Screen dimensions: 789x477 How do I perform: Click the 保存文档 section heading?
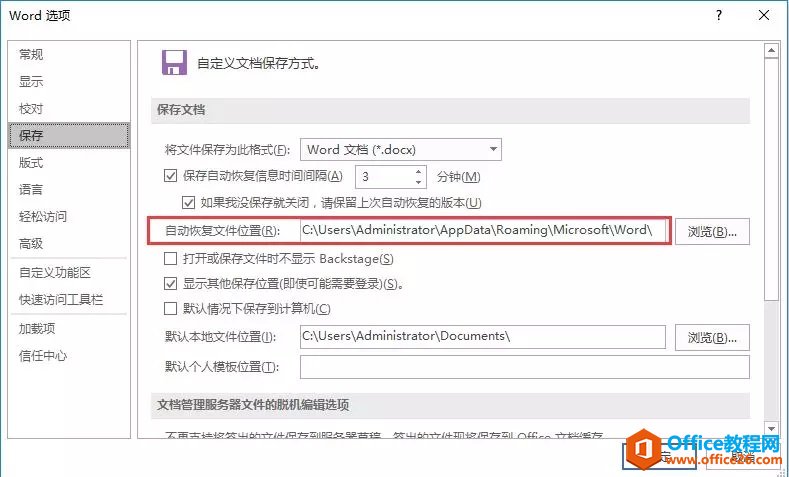point(181,110)
